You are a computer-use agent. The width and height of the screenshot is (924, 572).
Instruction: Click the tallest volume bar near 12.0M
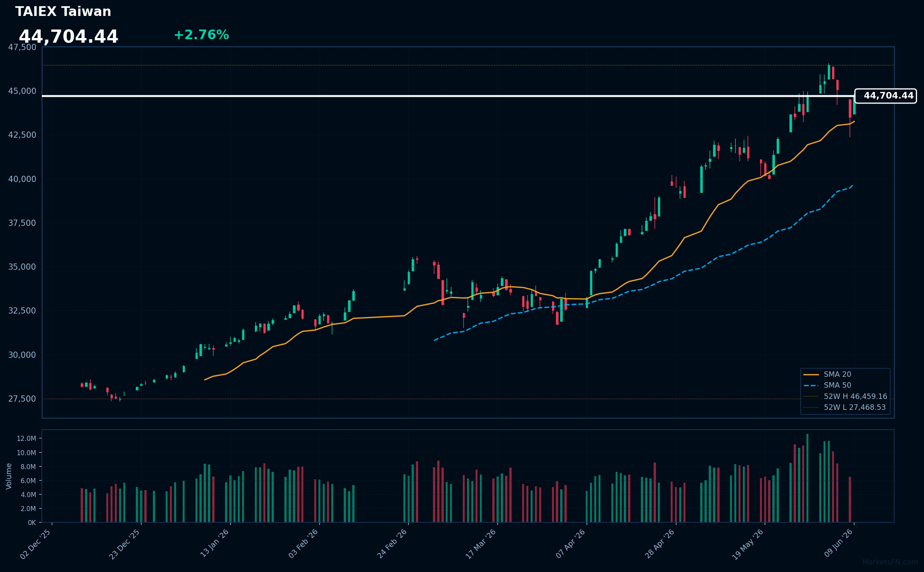tap(807, 478)
